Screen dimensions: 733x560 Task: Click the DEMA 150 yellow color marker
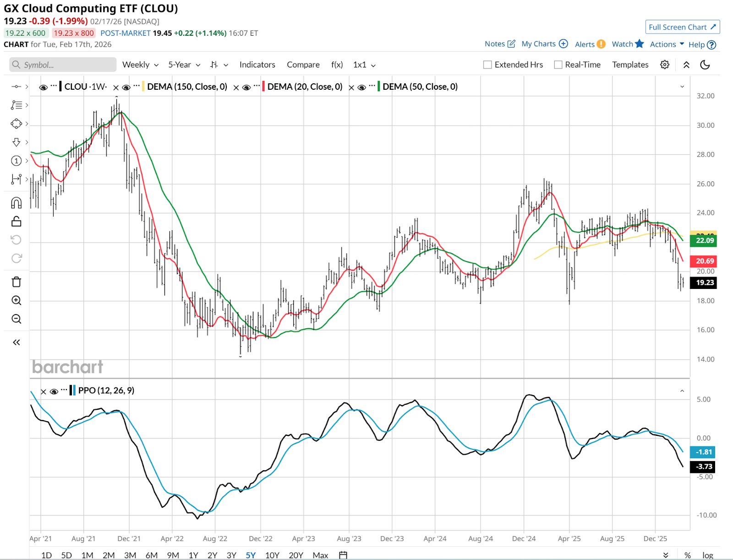pyautogui.click(x=143, y=87)
